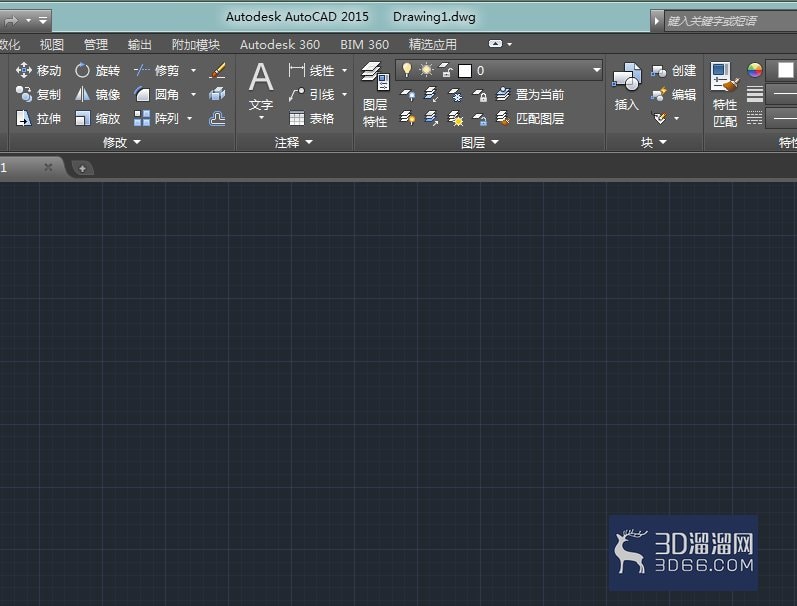Click the 表格 (Table) tool
Image resolution: width=797 pixels, height=606 pixels.
tap(311, 118)
